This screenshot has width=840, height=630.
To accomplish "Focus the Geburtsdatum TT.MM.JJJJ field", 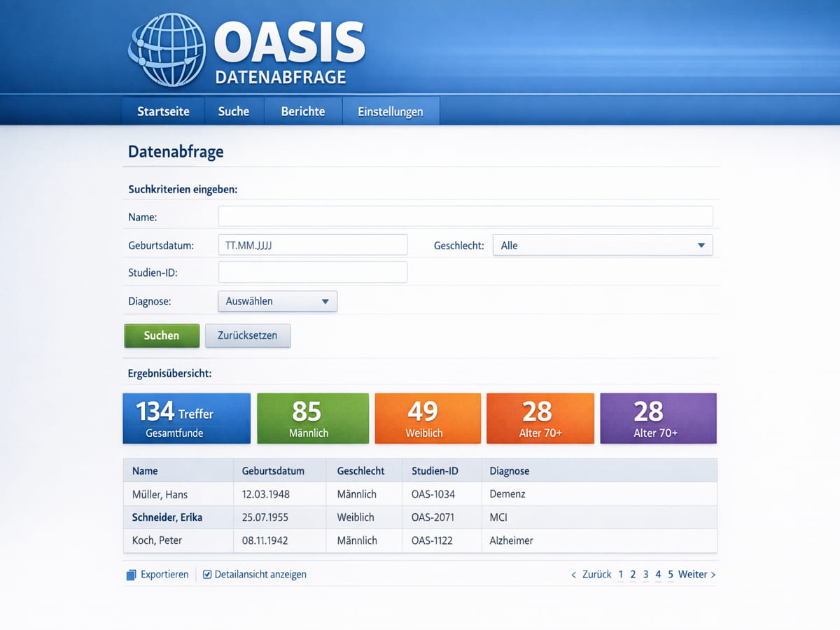I will (x=313, y=245).
